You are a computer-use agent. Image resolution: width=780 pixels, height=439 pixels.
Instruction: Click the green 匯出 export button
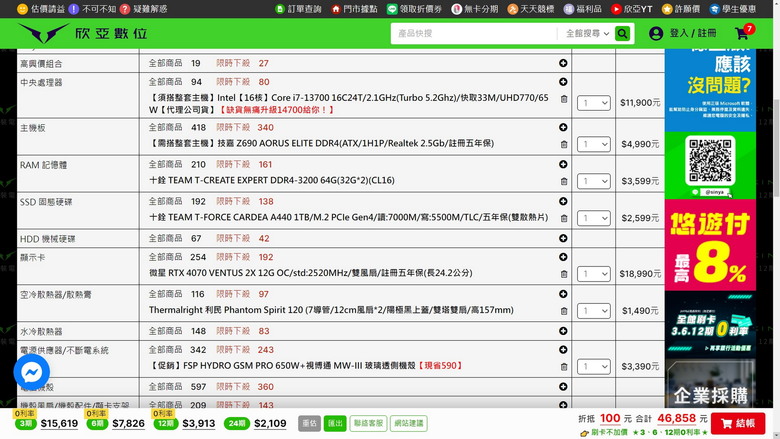(335, 423)
